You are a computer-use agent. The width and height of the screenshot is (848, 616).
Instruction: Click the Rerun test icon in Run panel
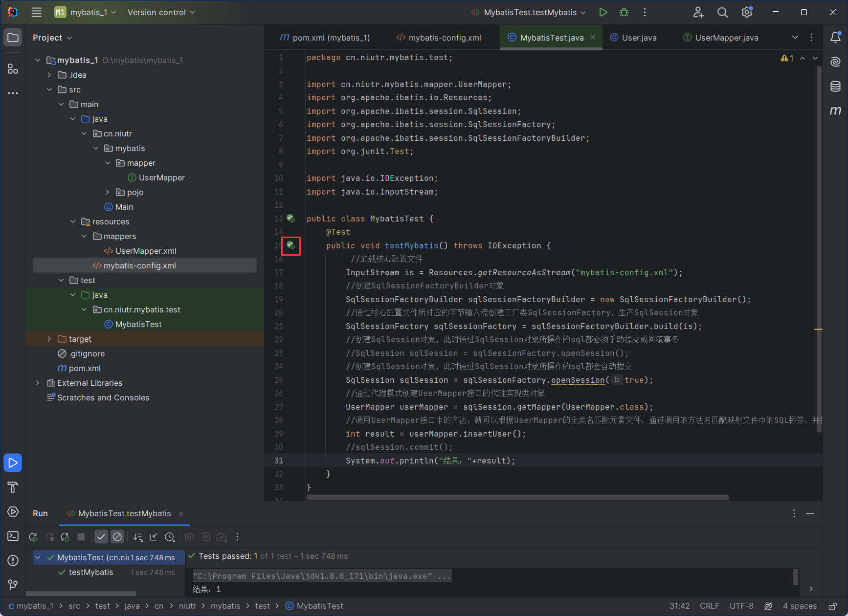pyautogui.click(x=33, y=537)
